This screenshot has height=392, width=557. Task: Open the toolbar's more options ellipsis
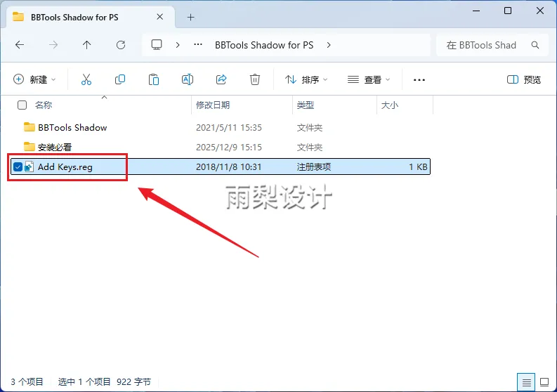[x=419, y=79]
